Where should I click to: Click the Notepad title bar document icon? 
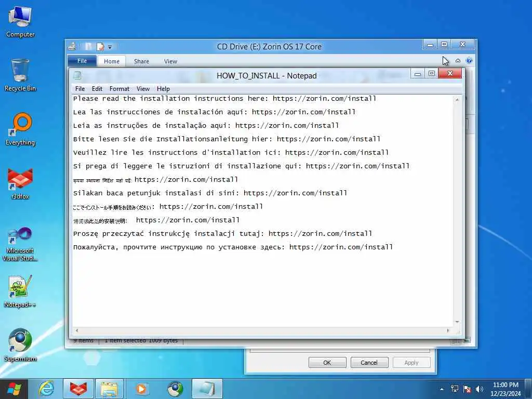[x=77, y=75]
